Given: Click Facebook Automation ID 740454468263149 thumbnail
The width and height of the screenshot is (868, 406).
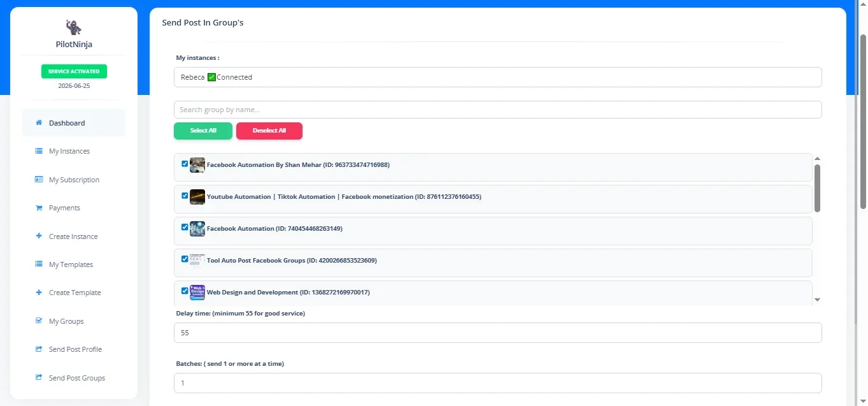Looking at the screenshot, I should coord(197,229).
